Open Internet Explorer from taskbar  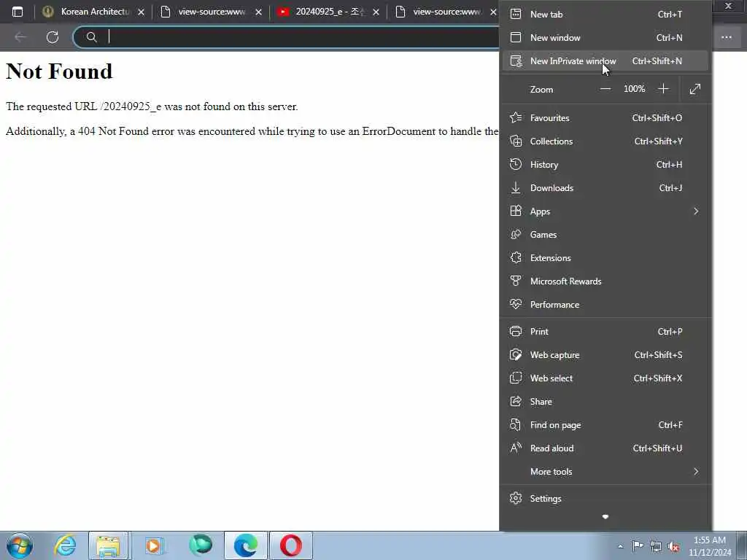[x=65, y=545]
